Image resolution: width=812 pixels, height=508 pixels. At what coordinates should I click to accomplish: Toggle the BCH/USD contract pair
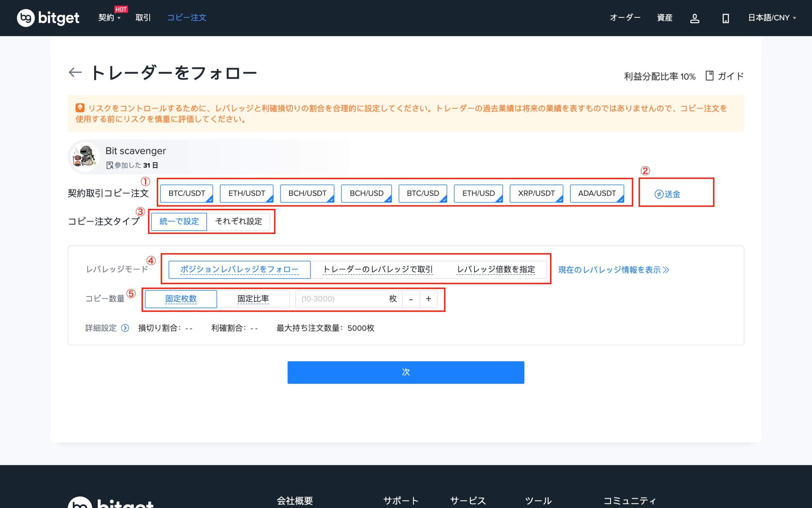366,194
